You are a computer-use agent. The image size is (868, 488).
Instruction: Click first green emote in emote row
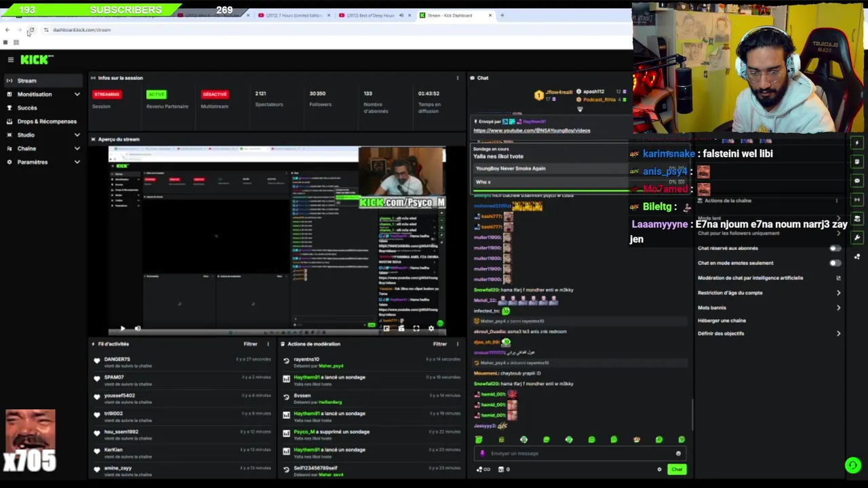pos(479,440)
